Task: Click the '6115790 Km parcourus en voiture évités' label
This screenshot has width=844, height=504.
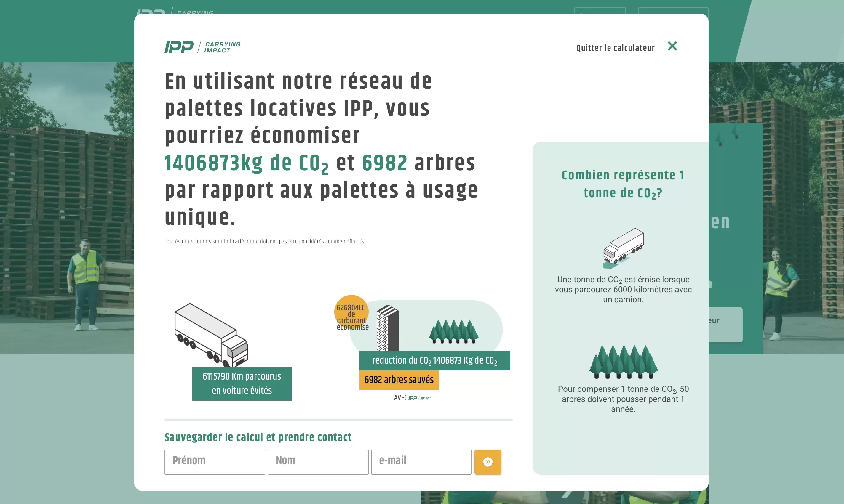Action: pyautogui.click(x=242, y=384)
